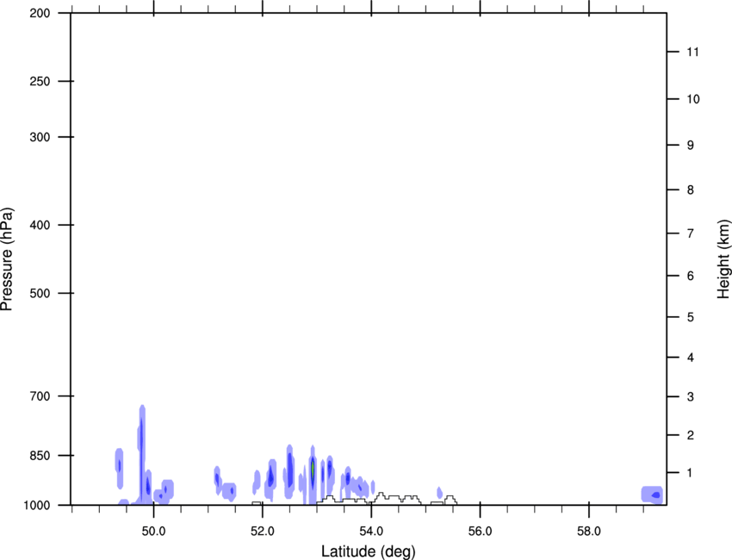Viewport: 732px width, 560px height.
Task: Click the 6 km height label
Action: click(x=691, y=276)
